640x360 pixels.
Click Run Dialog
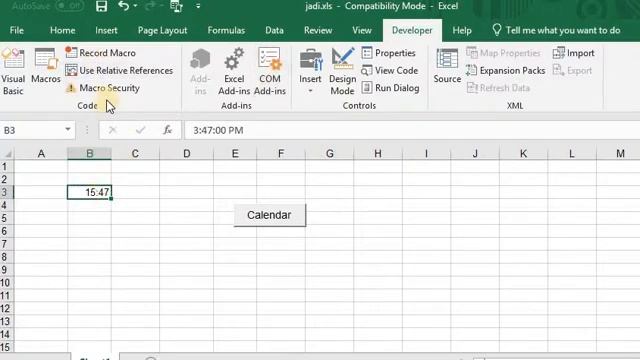pyautogui.click(x=391, y=88)
